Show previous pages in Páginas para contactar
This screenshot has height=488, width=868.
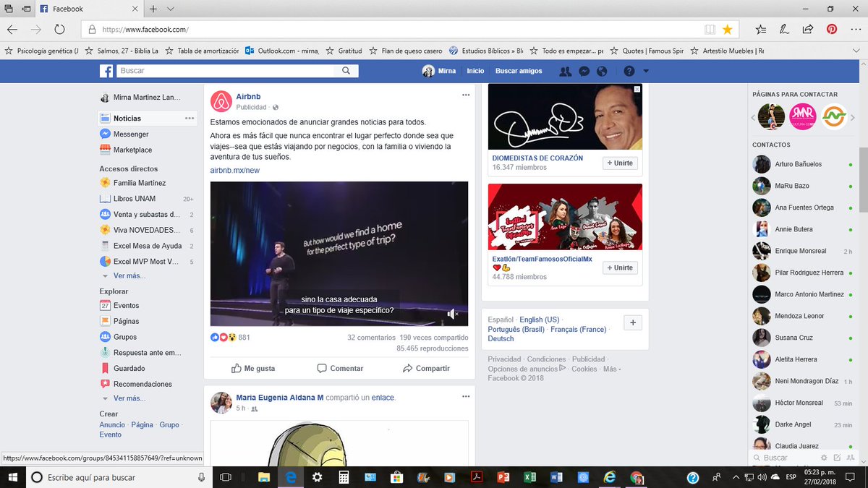[753, 118]
